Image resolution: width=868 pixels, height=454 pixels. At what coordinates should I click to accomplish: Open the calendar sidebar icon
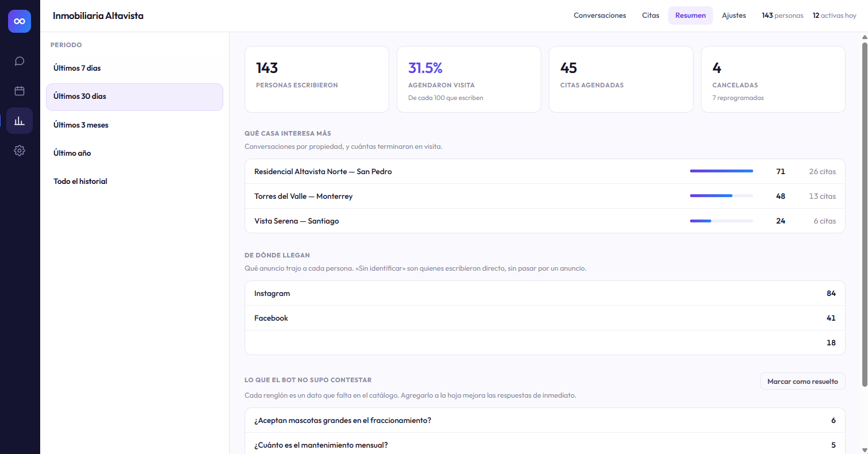pyautogui.click(x=20, y=91)
